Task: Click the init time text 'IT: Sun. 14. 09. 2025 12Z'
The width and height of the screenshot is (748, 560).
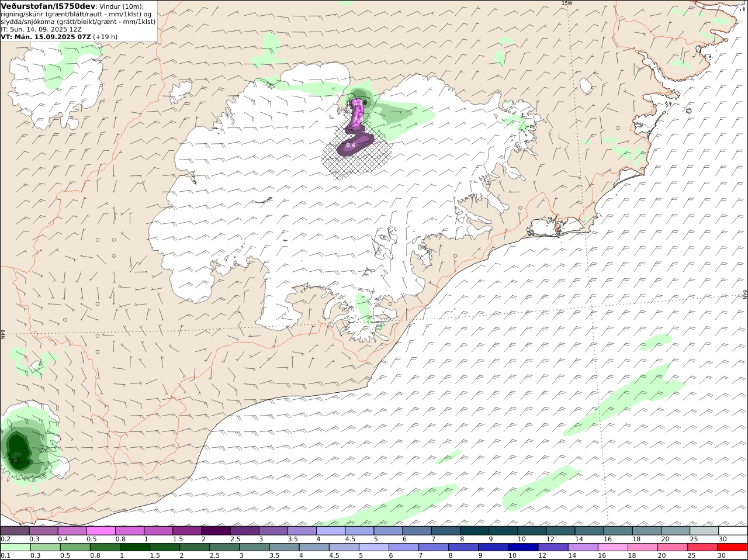Action: [x=41, y=29]
